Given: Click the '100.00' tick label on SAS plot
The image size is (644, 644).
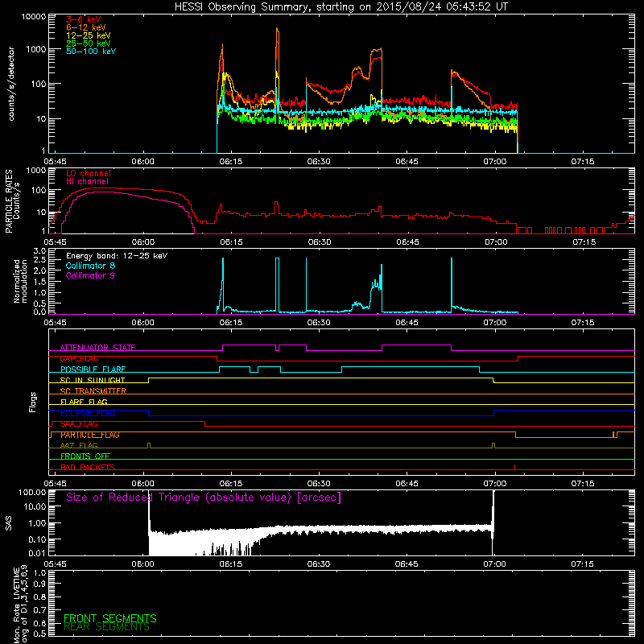Looking at the screenshot, I should 32,492.
